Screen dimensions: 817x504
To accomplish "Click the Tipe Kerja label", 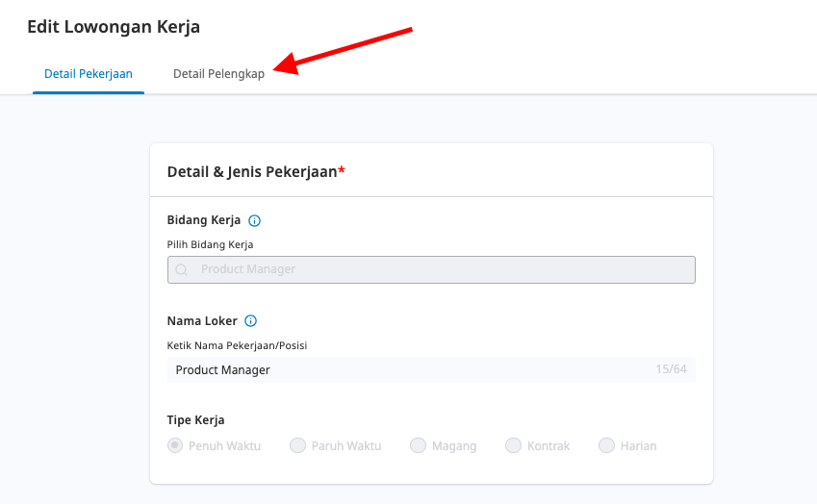I will click(195, 420).
